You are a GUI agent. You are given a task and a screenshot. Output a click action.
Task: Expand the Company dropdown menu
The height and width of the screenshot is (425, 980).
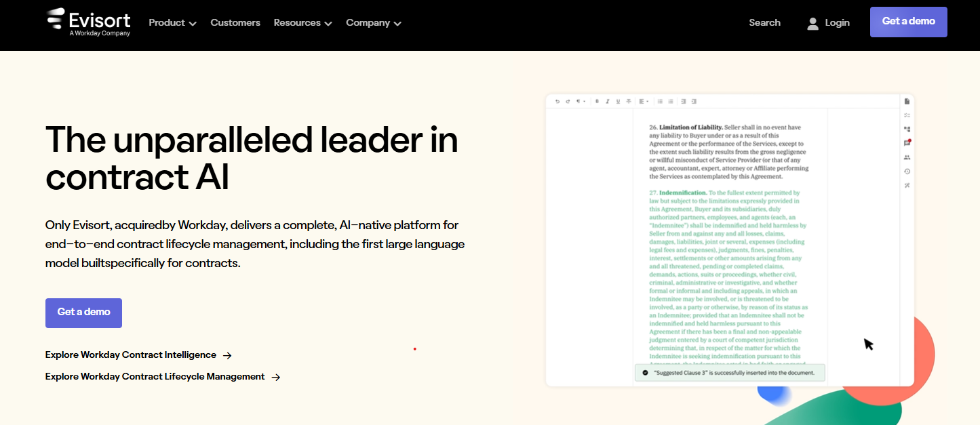click(x=374, y=22)
